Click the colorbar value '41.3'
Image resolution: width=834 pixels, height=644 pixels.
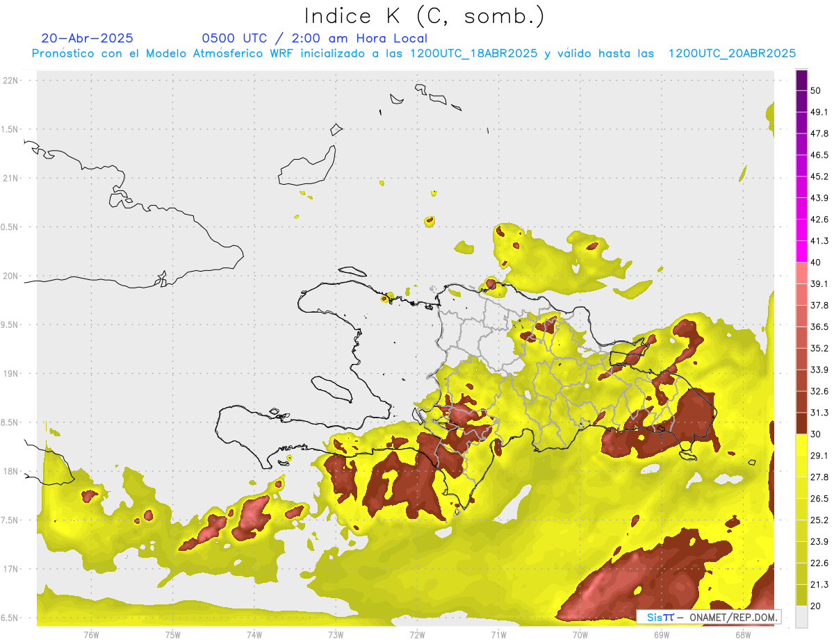click(819, 241)
